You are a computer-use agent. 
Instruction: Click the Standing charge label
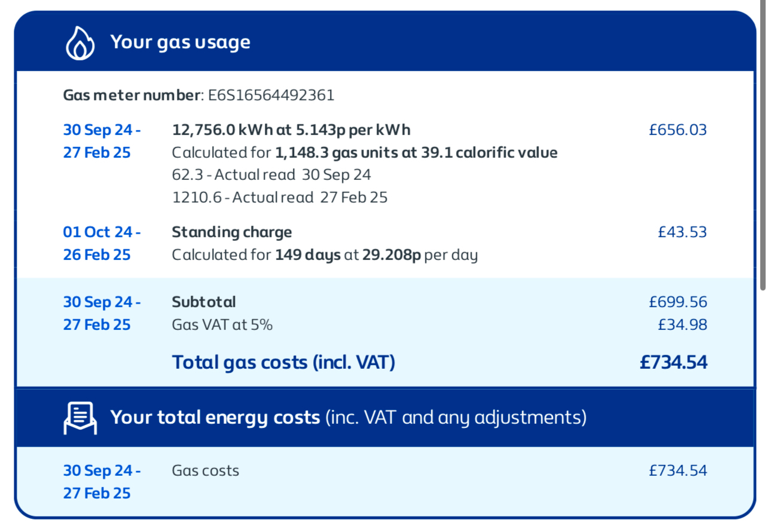point(232,232)
